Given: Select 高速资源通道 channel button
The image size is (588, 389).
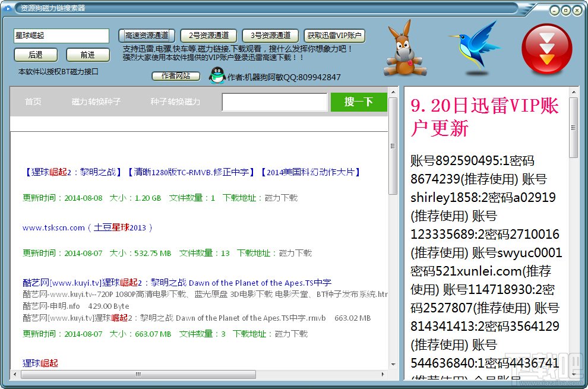Looking at the screenshot, I should pyautogui.click(x=147, y=36).
